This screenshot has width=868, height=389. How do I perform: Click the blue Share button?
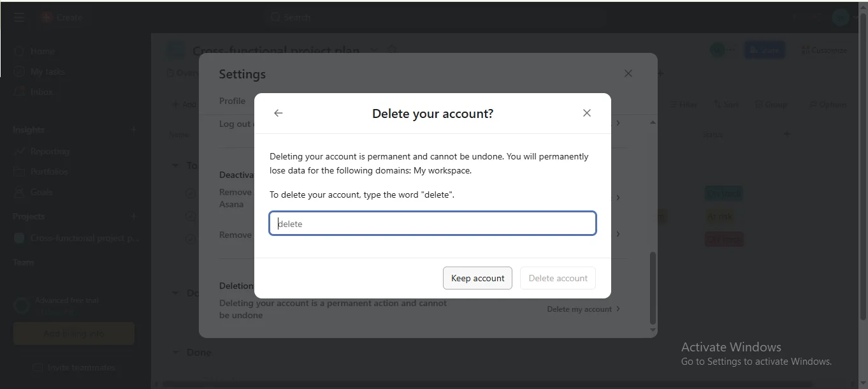tap(764, 50)
